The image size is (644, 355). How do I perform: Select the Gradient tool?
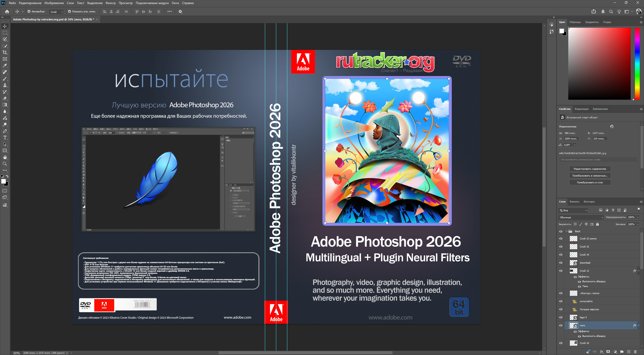coord(5,105)
